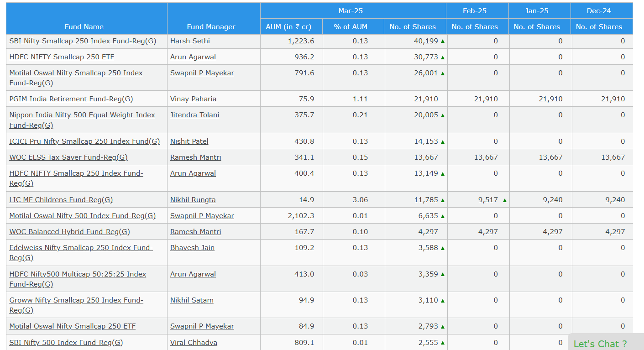The width and height of the screenshot is (644, 350).
Task: Click green up arrow beside 3,588 shares
Action: 443,248
